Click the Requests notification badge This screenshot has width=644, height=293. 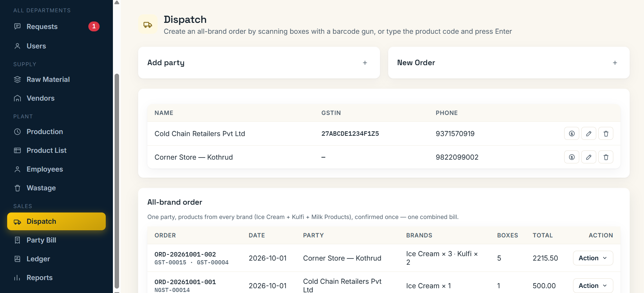tap(94, 26)
